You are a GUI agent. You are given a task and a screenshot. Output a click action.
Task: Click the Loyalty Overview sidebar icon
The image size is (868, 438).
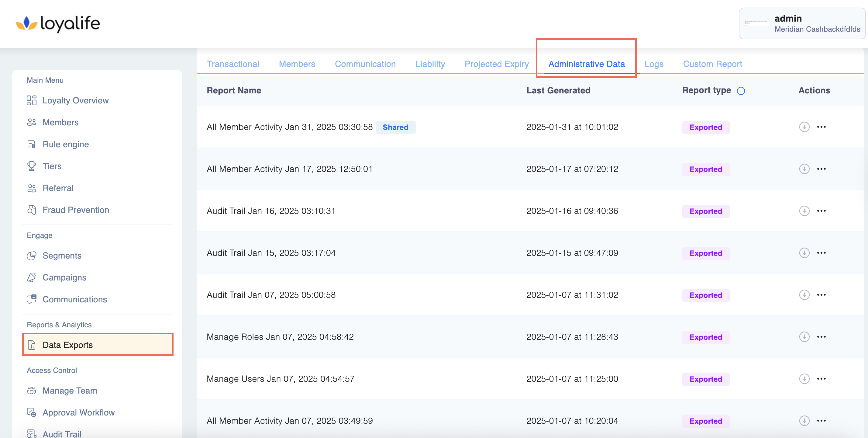point(31,100)
